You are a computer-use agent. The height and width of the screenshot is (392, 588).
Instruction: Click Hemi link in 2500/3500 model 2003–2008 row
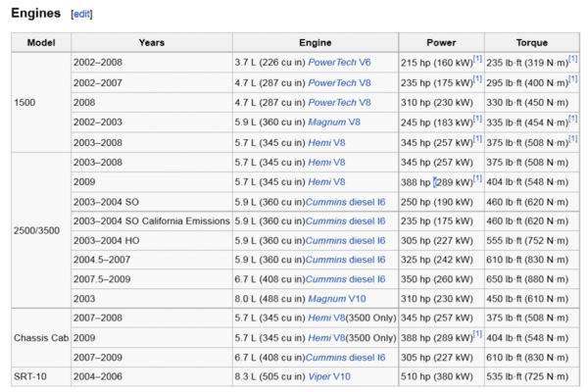click(319, 162)
